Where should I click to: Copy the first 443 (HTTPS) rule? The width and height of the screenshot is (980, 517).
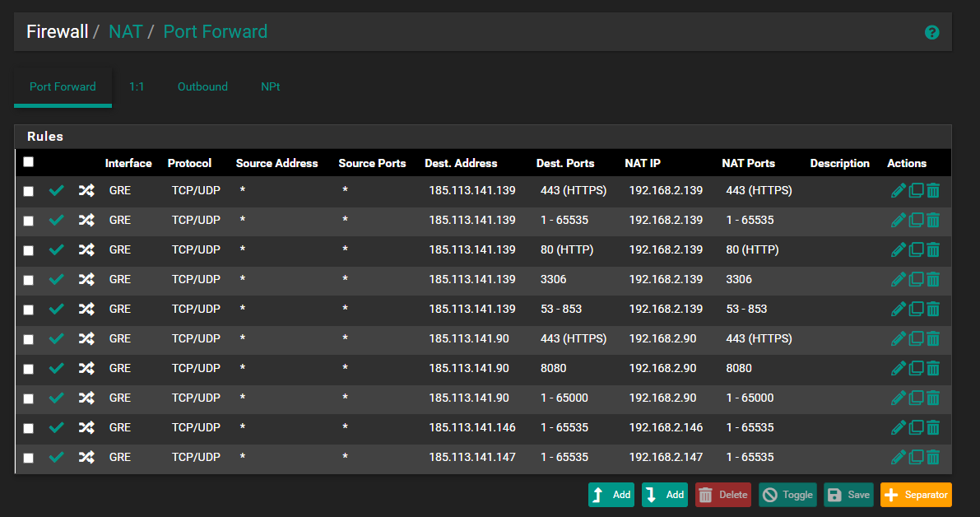click(916, 190)
